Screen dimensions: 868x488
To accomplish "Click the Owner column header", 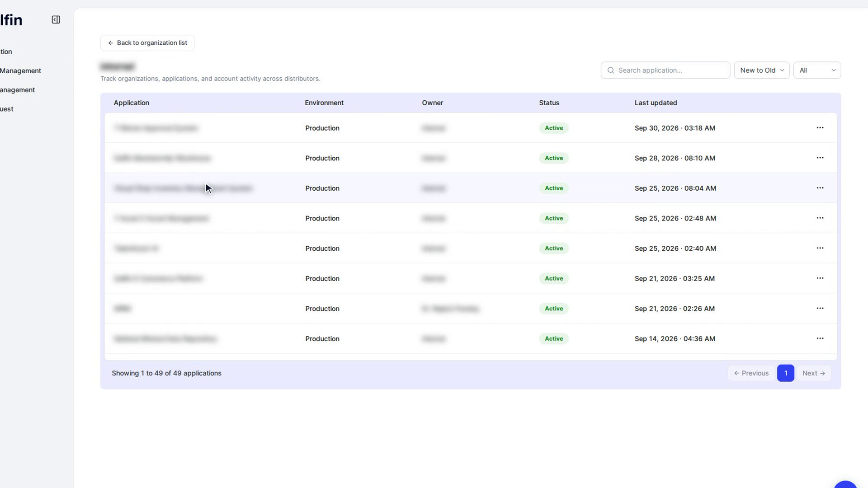I will [x=433, y=103].
